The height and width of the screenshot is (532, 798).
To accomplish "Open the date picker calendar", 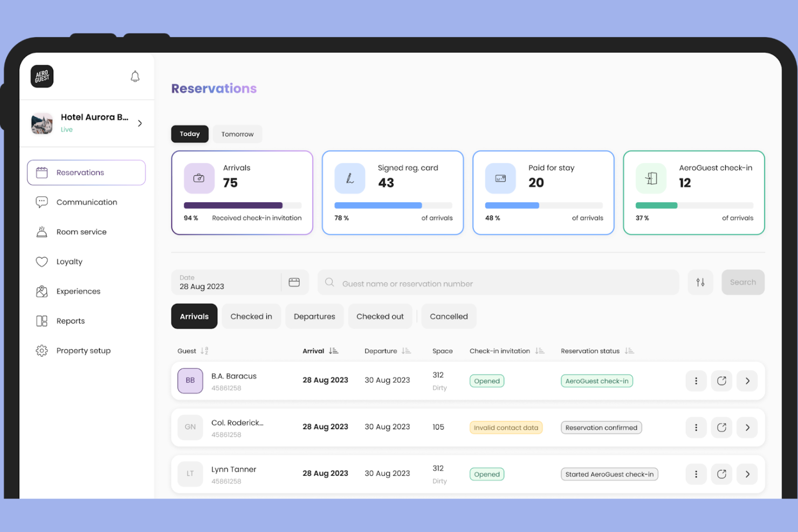I will click(294, 282).
